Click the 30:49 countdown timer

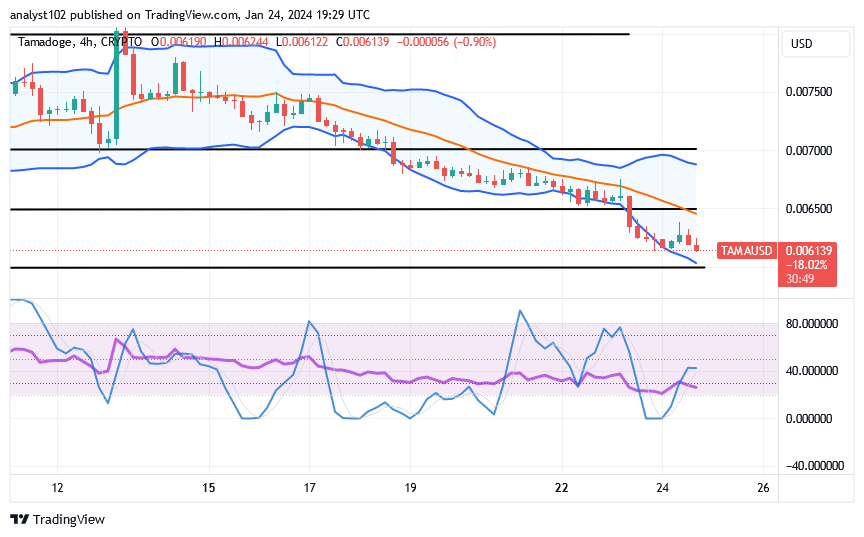point(800,279)
